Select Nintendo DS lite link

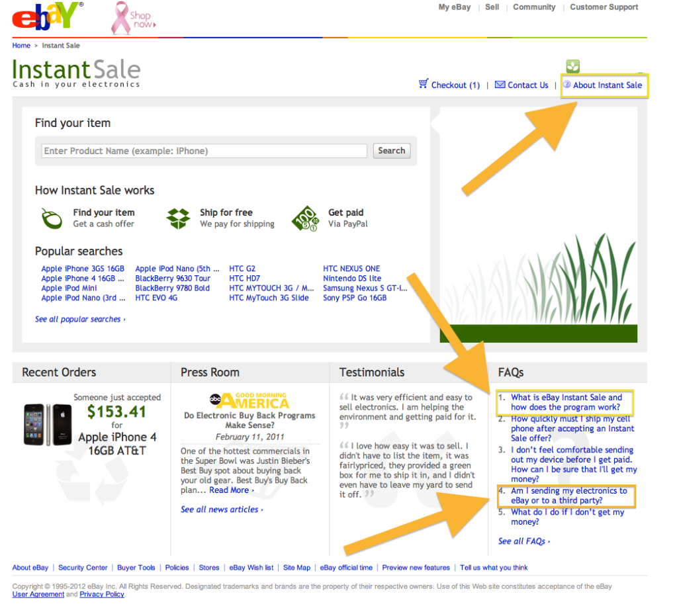pos(352,279)
